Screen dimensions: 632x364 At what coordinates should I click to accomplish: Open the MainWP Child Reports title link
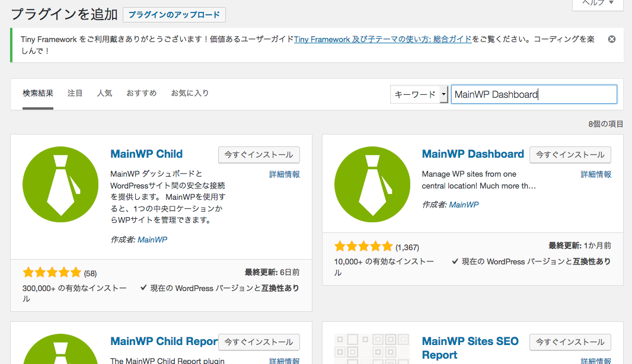click(164, 341)
